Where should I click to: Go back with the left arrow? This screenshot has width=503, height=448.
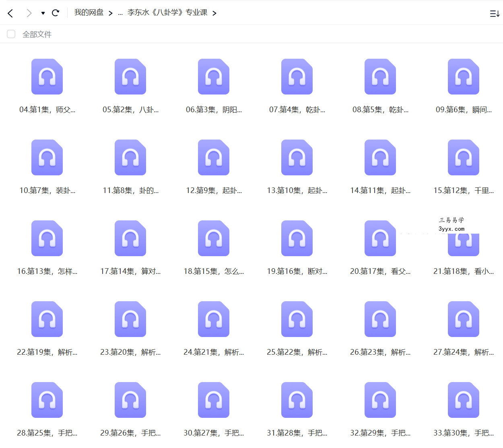[x=10, y=13]
